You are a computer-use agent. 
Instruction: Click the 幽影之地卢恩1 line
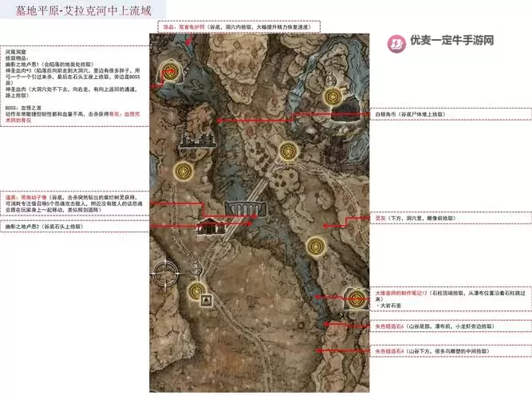[x=49, y=64]
